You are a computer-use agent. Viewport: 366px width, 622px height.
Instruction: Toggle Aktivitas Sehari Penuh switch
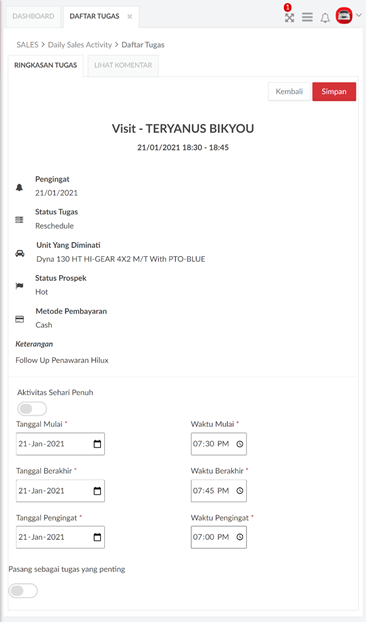point(32,409)
